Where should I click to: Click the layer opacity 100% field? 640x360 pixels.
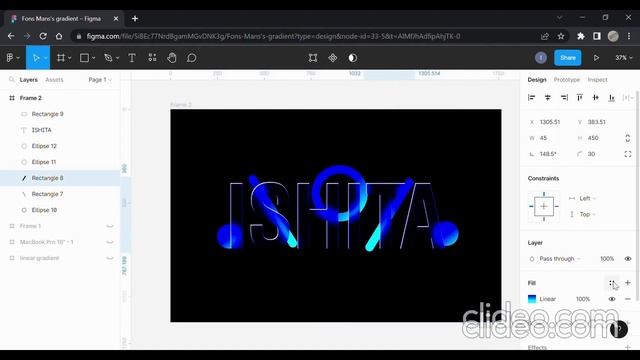[x=607, y=259]
